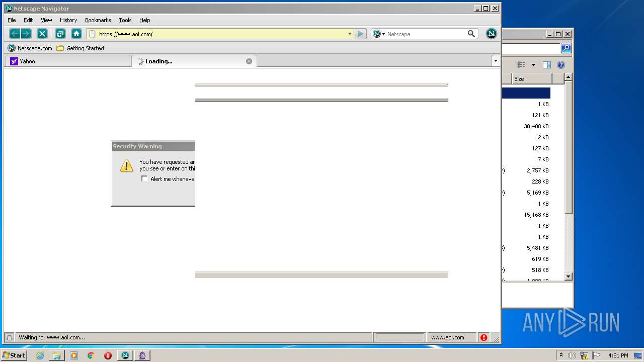Sort by Size column in Explorer

(532, 79)
